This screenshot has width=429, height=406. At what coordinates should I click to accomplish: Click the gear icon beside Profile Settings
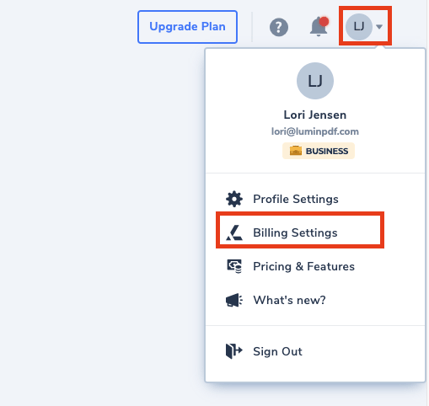(x=234, y=199)
